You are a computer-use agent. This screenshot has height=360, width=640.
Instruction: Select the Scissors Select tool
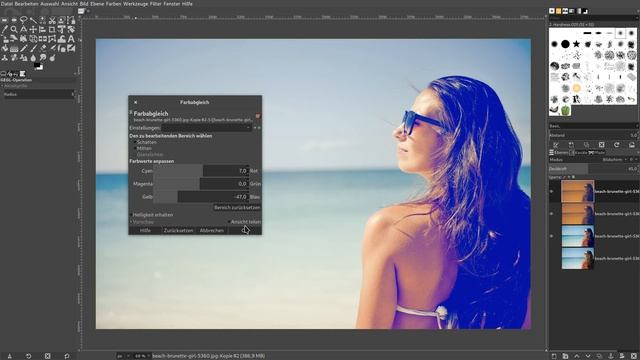point(52,20)
